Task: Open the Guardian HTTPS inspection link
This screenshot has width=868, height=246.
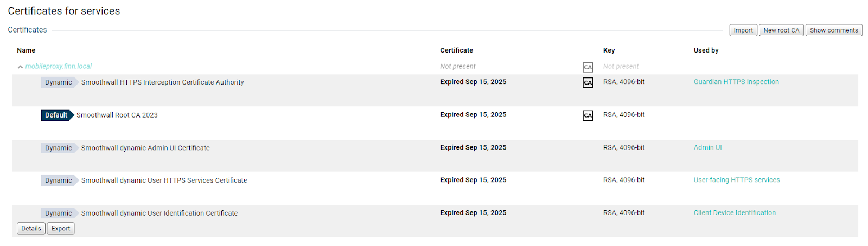Action: coord(736,82)
